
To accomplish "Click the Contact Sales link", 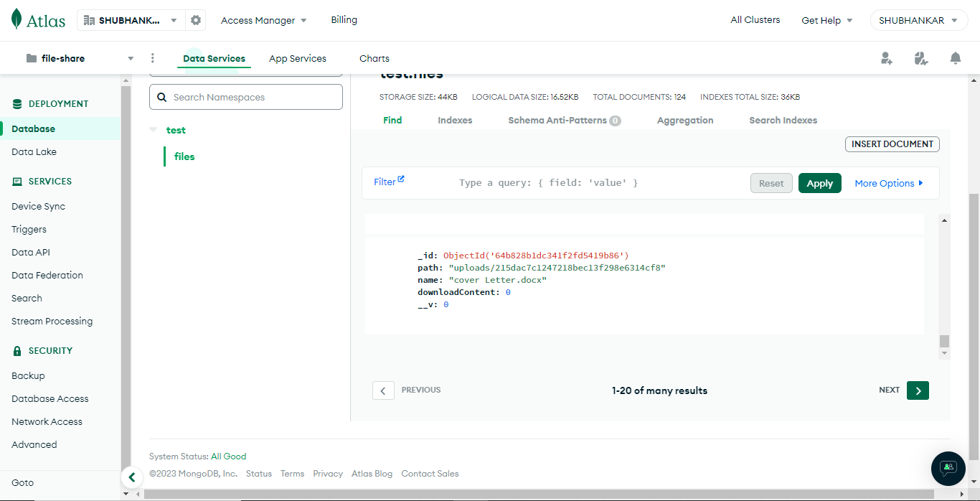I will tap(430, 474).
